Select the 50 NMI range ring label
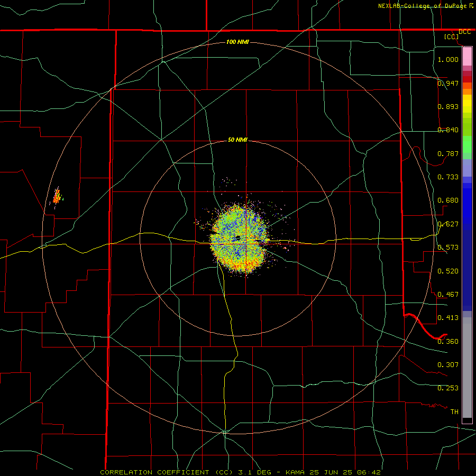 coord(237,140)
